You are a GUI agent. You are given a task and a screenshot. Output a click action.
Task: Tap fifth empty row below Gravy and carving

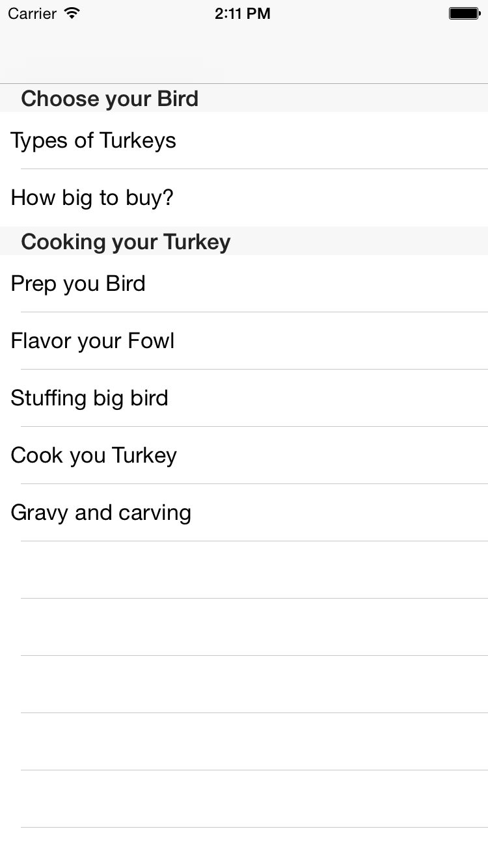(x=244, y=799)
